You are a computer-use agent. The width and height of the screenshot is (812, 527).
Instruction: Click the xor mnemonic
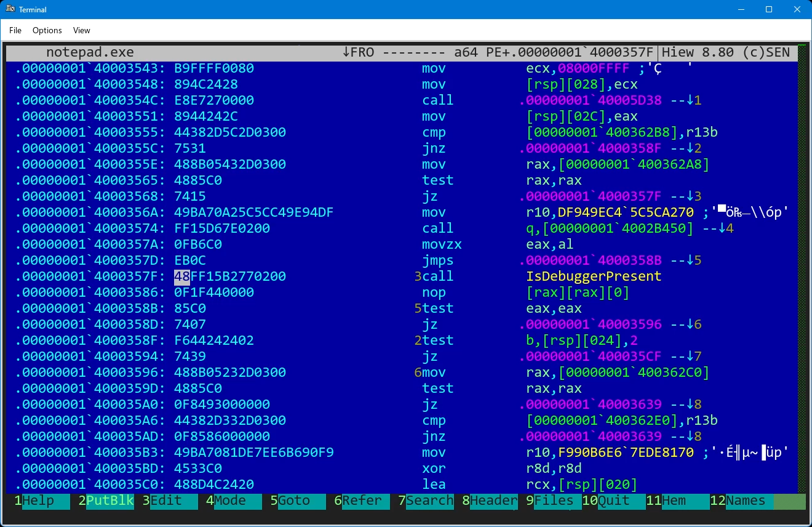point(434,469)
